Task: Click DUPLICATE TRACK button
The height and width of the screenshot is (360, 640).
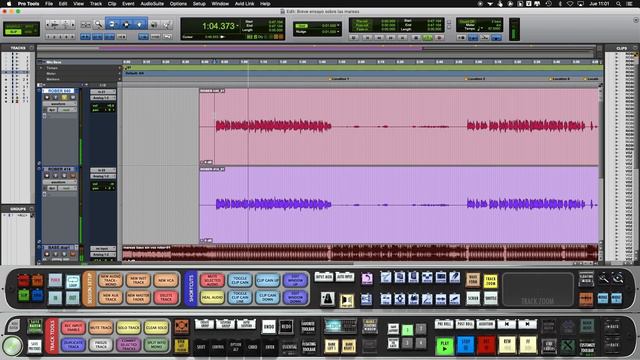Action: 73,345
